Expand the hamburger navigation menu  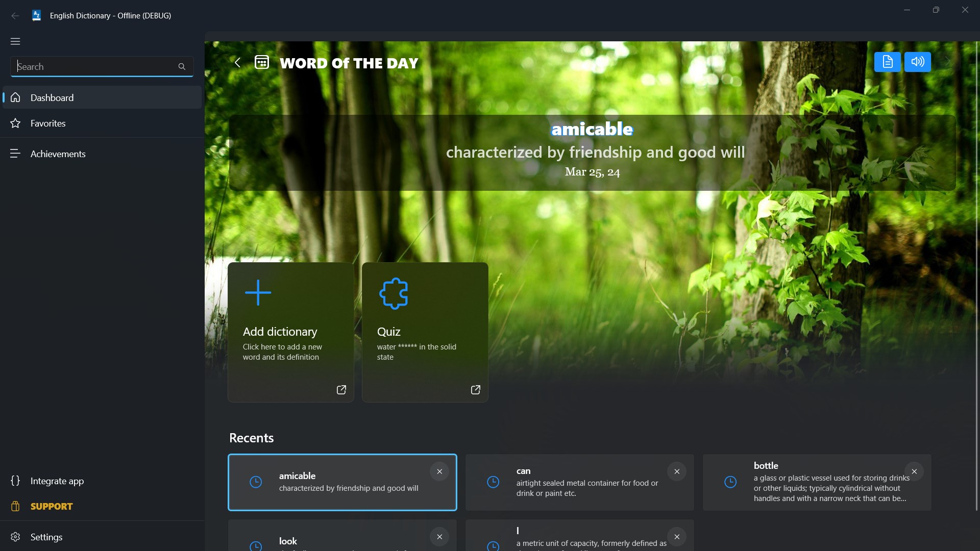pos(15,41)
